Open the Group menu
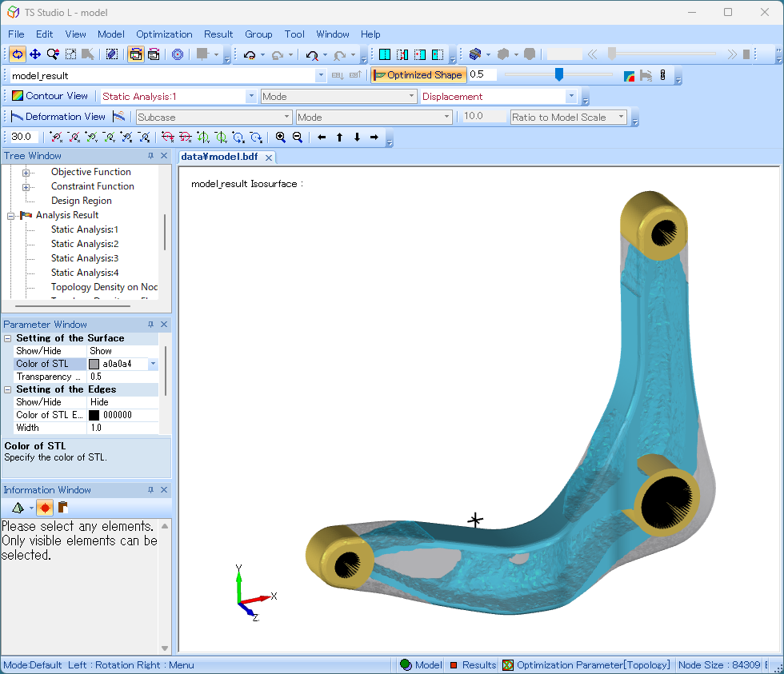 tap(258, 34)
